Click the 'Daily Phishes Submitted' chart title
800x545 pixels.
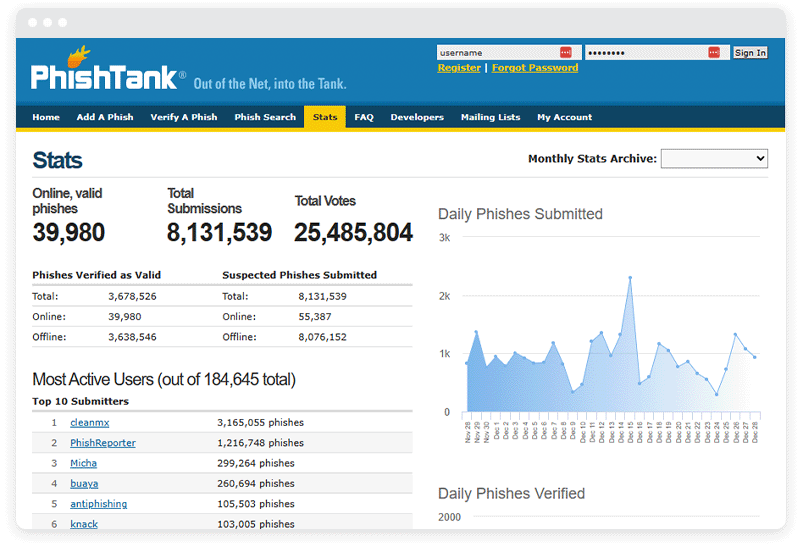point(520,214)
